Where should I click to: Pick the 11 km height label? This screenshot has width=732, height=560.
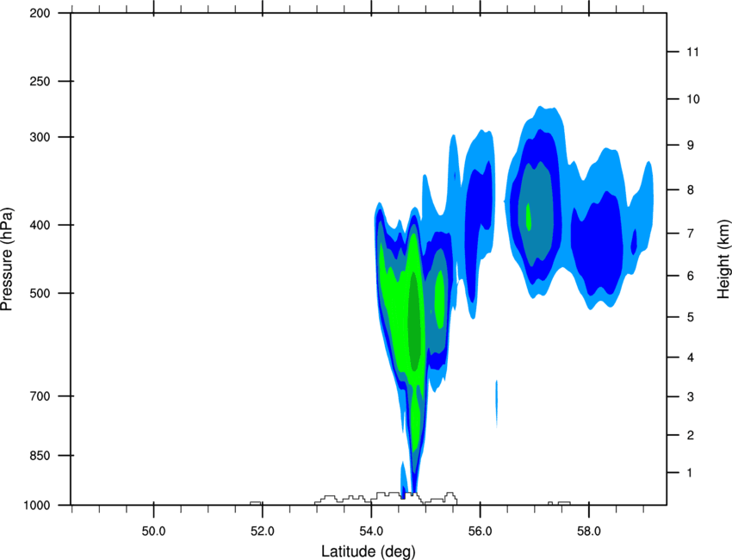[x=692, y=52]
